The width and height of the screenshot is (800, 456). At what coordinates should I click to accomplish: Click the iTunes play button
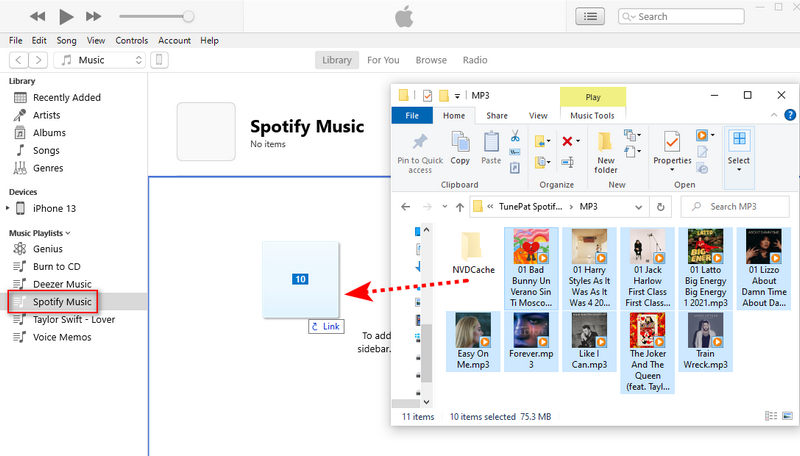[x=66, y=16]
